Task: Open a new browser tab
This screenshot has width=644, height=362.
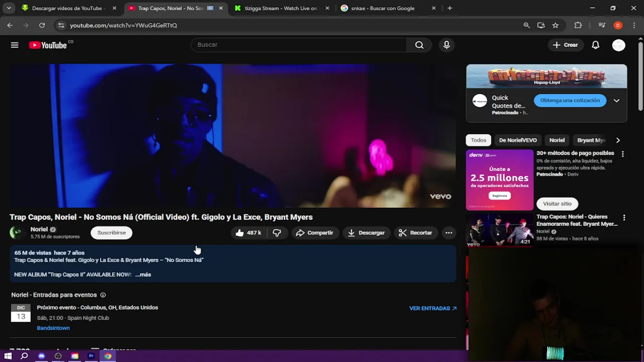Action: pos(450,8)
